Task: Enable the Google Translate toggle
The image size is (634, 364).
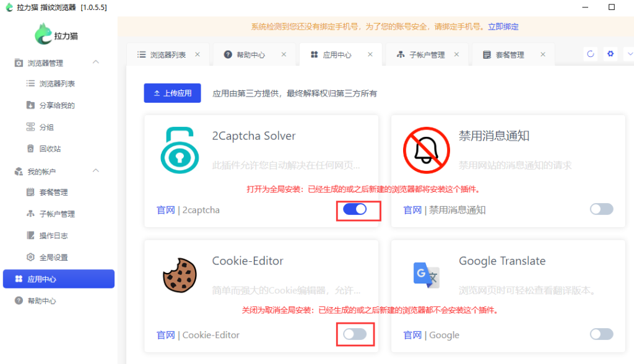Action: click(602, 334)
